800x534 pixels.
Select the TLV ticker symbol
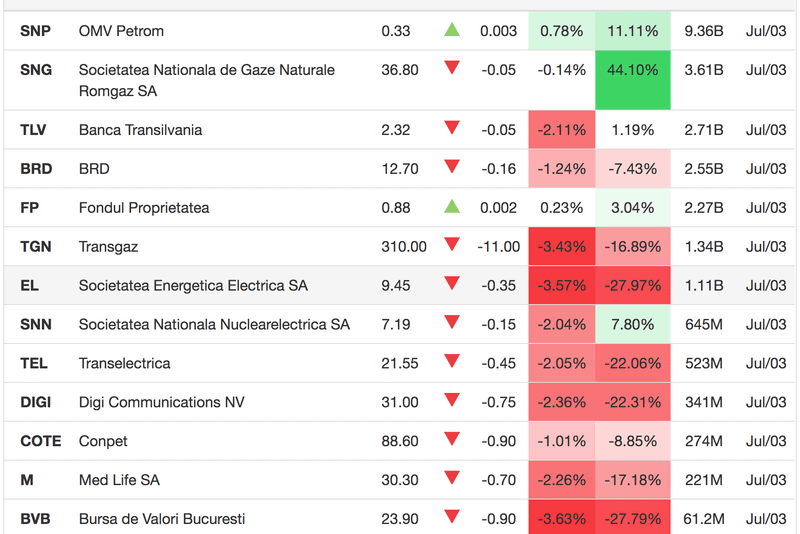[33, 130]
